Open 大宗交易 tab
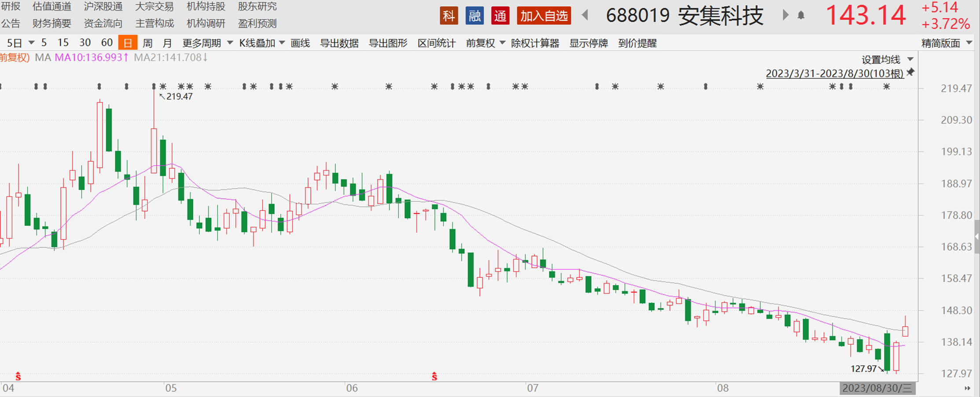The image size is (980, 397). click(x=154, y=7)
